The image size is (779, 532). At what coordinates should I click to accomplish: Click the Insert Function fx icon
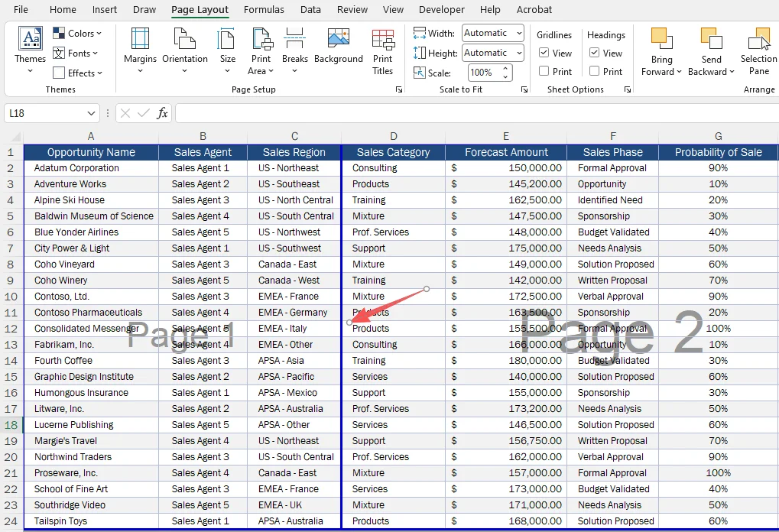tap(162, 113)
